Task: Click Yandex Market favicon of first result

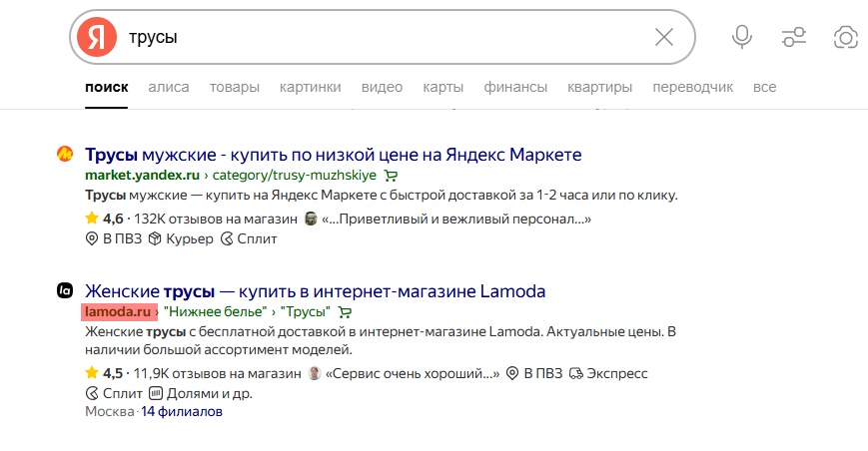Action: click(x=65, y=154)
